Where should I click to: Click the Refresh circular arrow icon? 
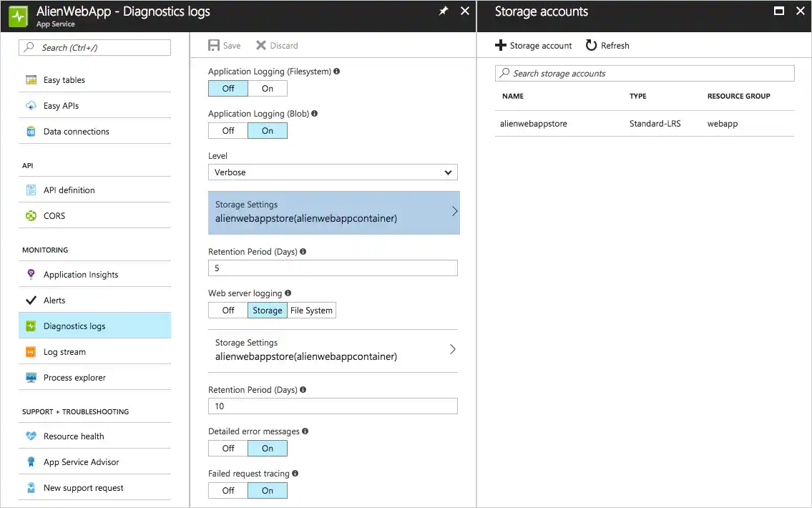592,46
